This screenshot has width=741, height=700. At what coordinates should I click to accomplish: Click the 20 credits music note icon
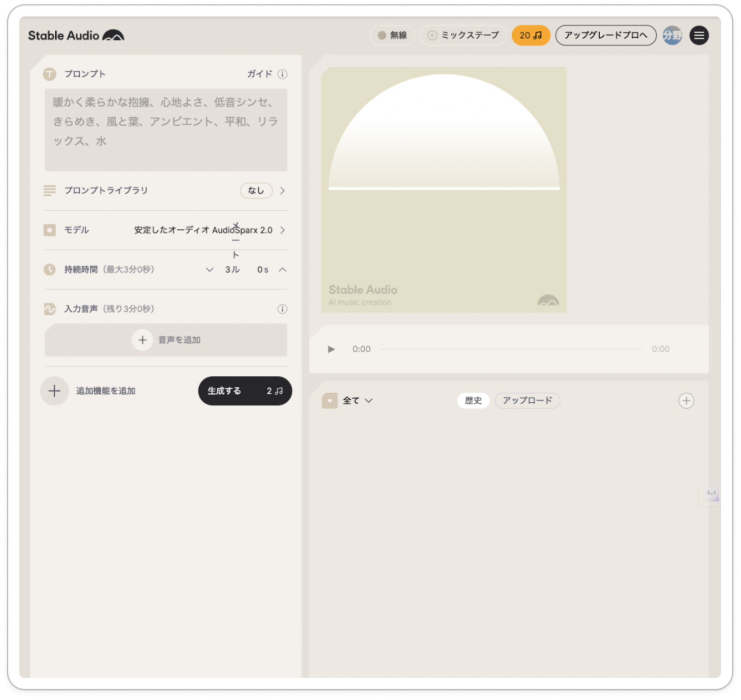(x=537, y=35)
